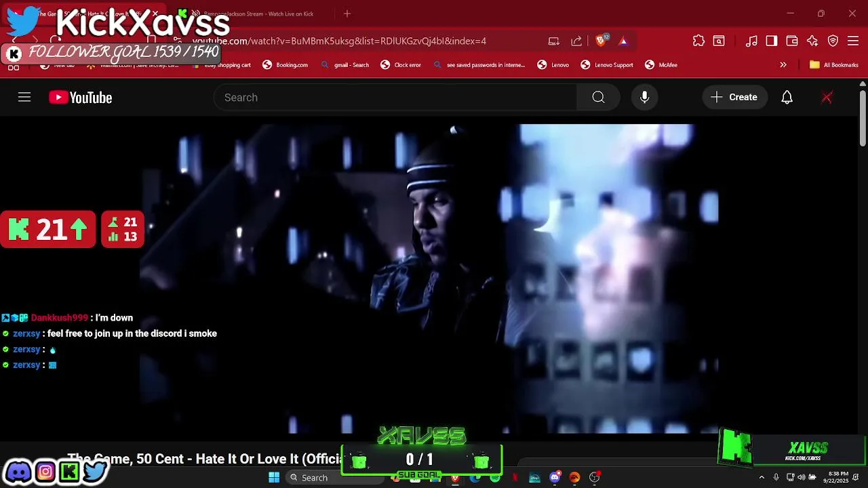Expand the hidden bookmarks chevron
Viewport: 868px width, 488px height.
click(783, 65)
